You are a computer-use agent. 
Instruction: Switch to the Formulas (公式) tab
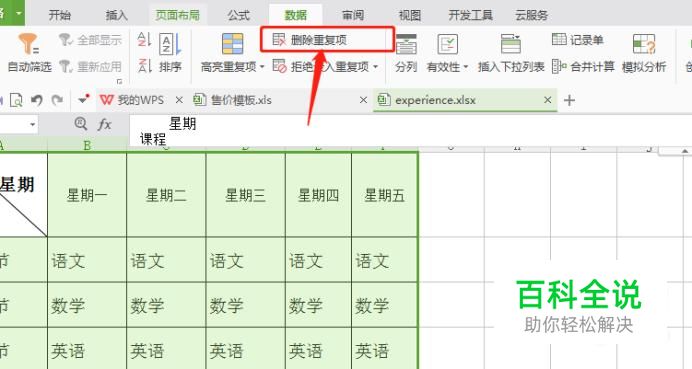point(239,15)
